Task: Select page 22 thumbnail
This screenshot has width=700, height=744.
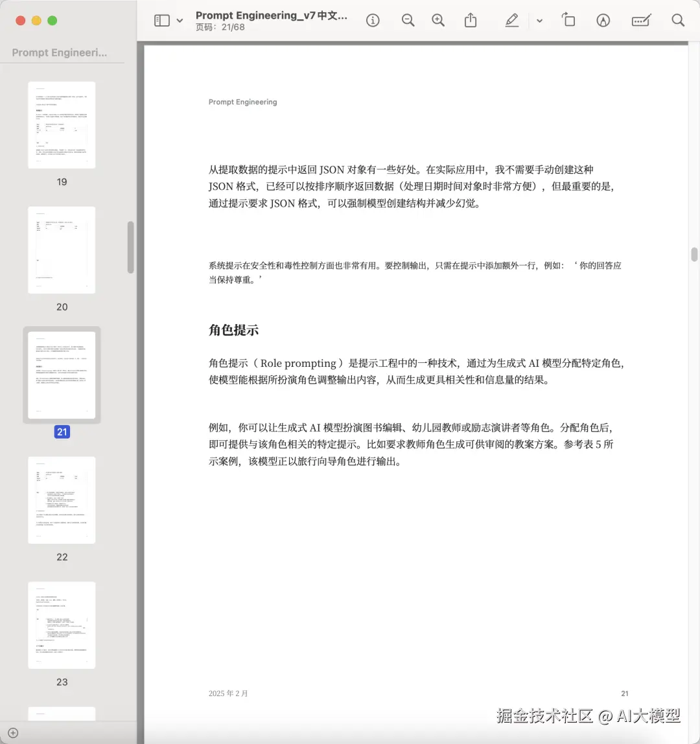Action: (x=62, y=500)
